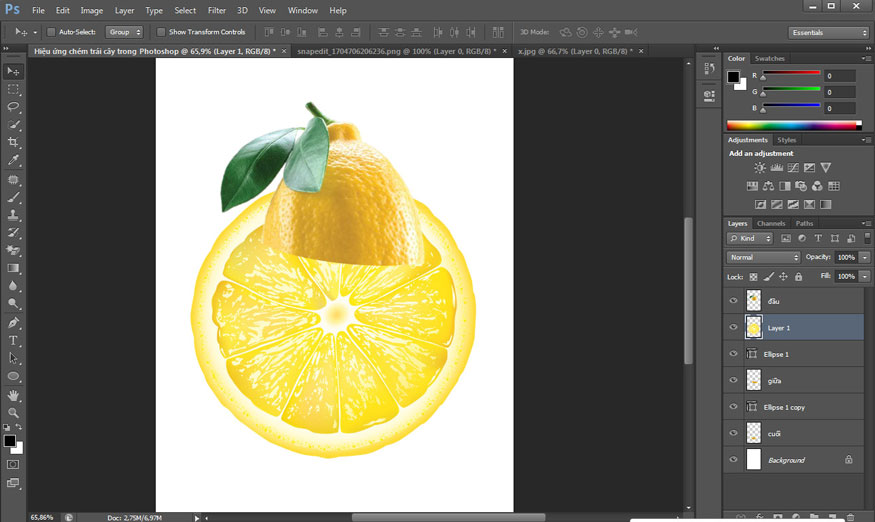The image size is (875, 522).
Task: Open the Normal blend mode dropdown
Action: pos(763,257)
